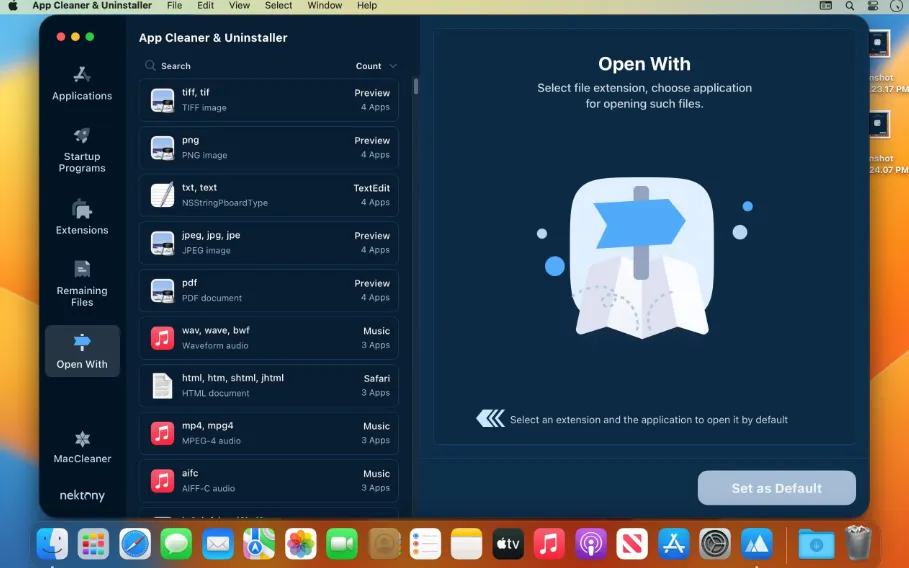The height and width of the screenshot is (568, 909).
Task: Open Podcasts from the Dock
Action: 591,544
